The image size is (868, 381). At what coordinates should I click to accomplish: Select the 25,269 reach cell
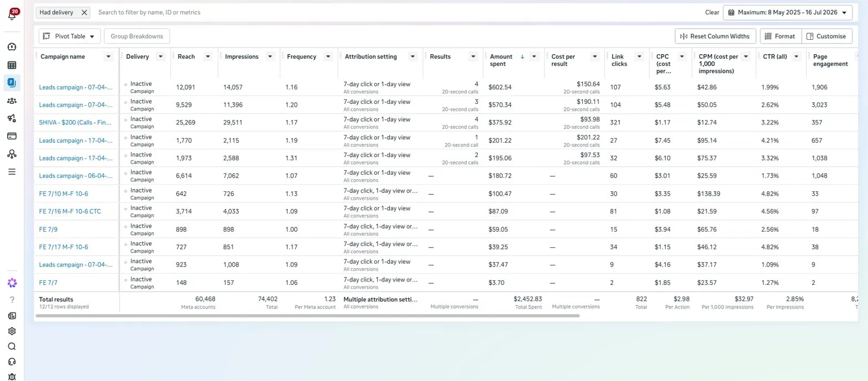click(x=185, y=122)
